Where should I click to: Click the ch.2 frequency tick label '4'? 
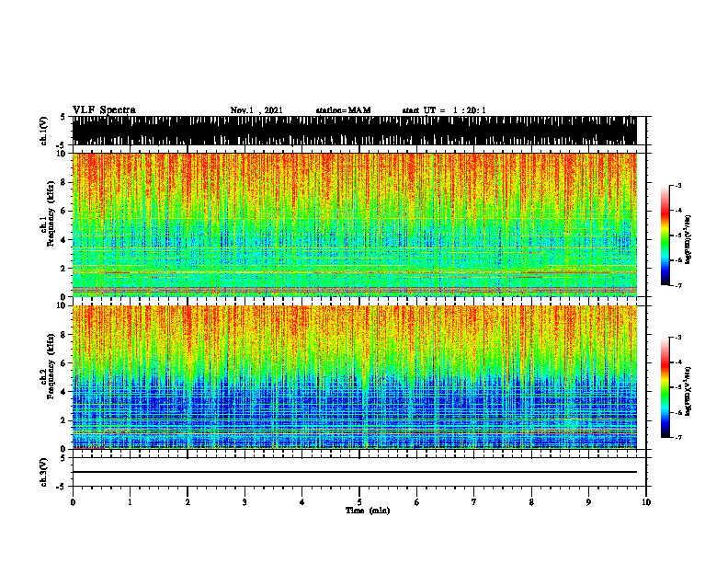tap(64, 392)
